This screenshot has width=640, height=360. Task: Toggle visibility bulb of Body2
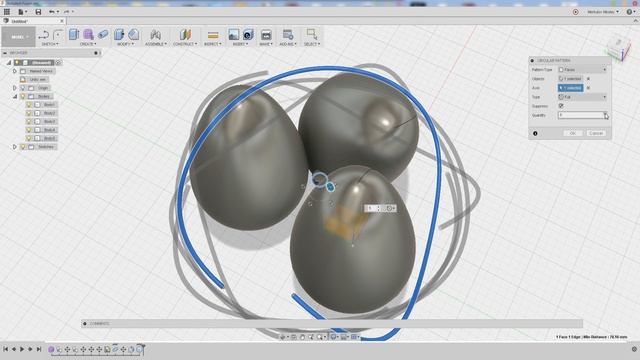[x=29, y=113]
